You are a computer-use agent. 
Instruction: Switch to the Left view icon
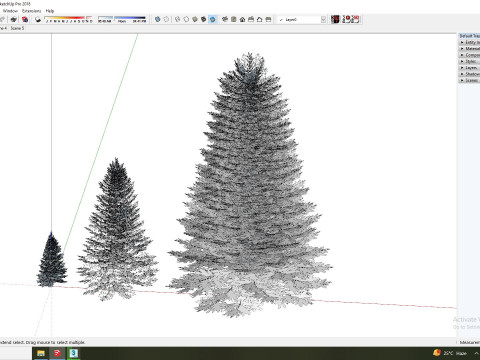point(268,20)
